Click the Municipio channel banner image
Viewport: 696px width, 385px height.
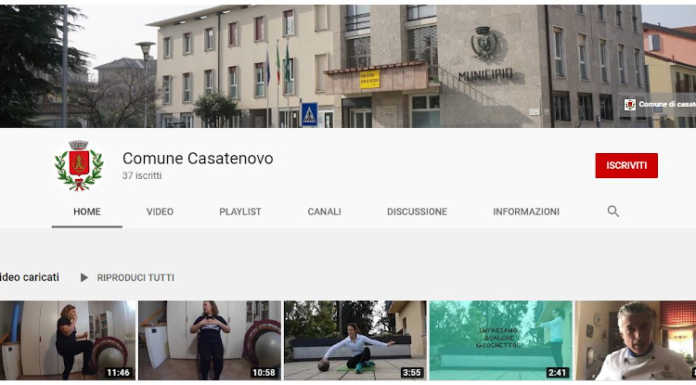(x=348, y=66)
